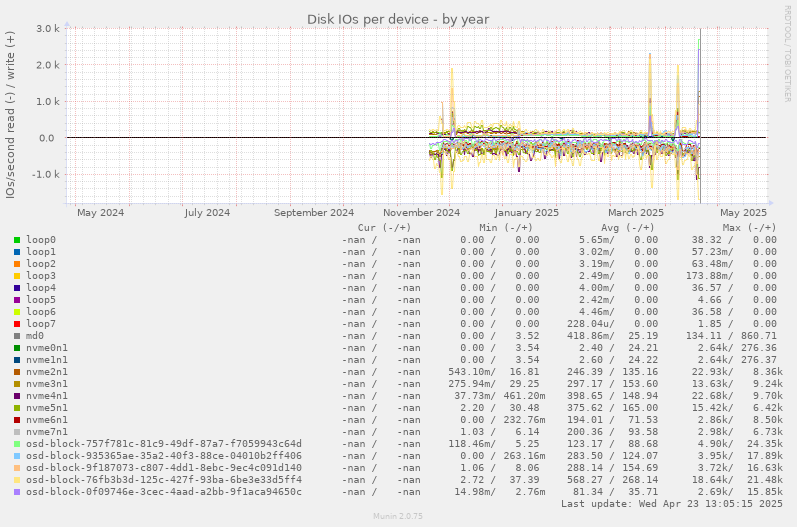Viewport: 797px width, 527px height.
Task: Click the nvme4n1 max value 9.70k
Action: (768, 396)
